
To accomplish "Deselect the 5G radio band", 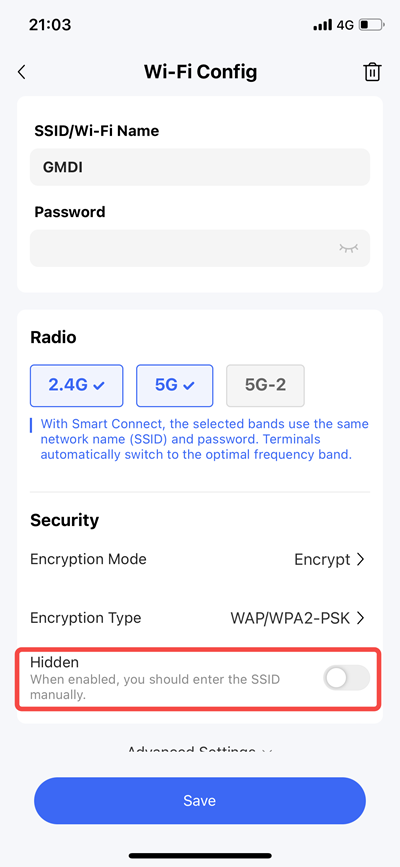I will tap(175, 385).
